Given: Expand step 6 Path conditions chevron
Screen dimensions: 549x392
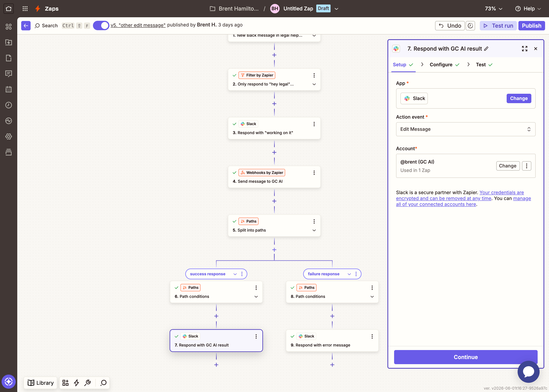Looking at the screenshot, I should [256, 297].
